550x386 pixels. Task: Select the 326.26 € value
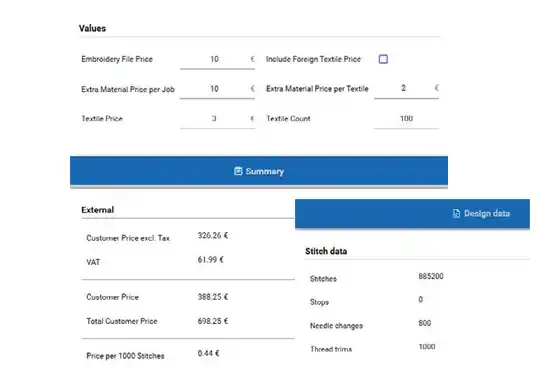click(213, 235)
